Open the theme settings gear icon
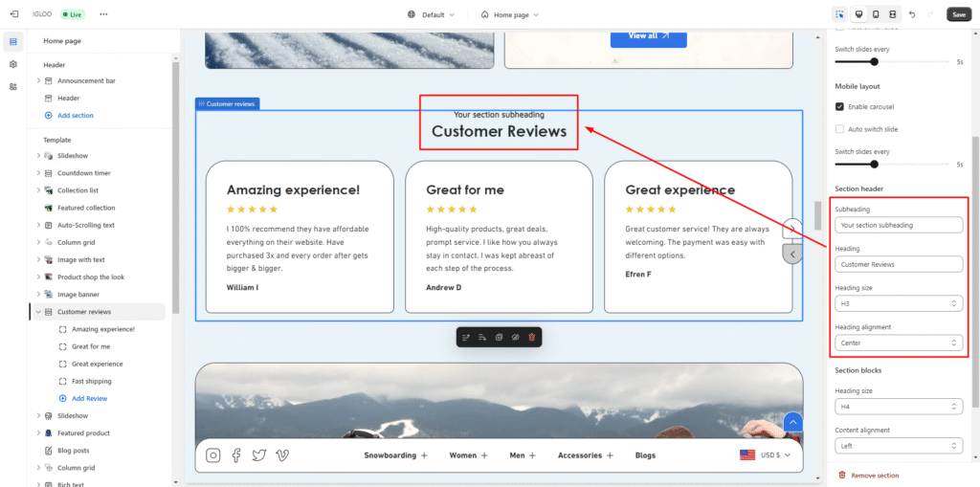 [x=13, y=64]
